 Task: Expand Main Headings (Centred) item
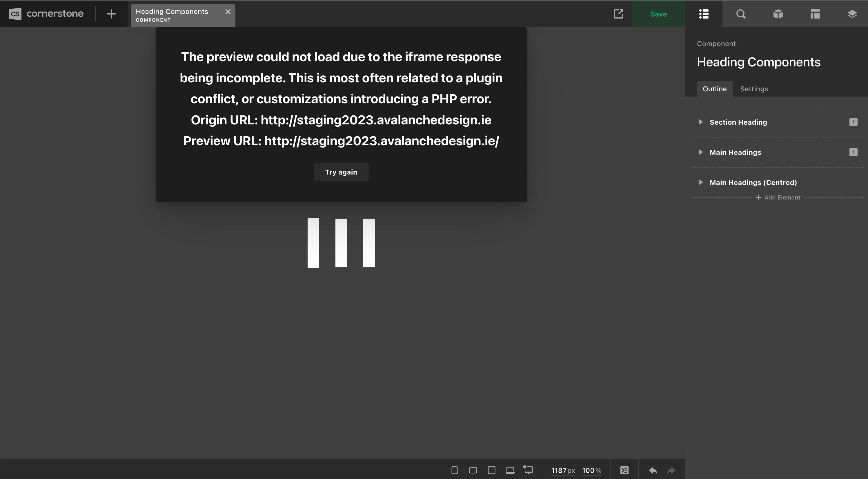[701, 182]
